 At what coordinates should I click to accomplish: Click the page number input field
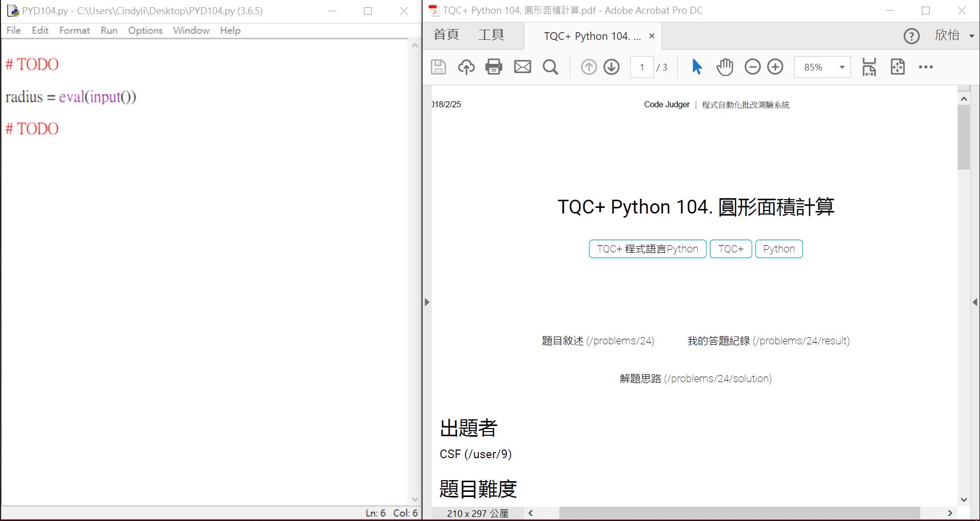point(642,67)
